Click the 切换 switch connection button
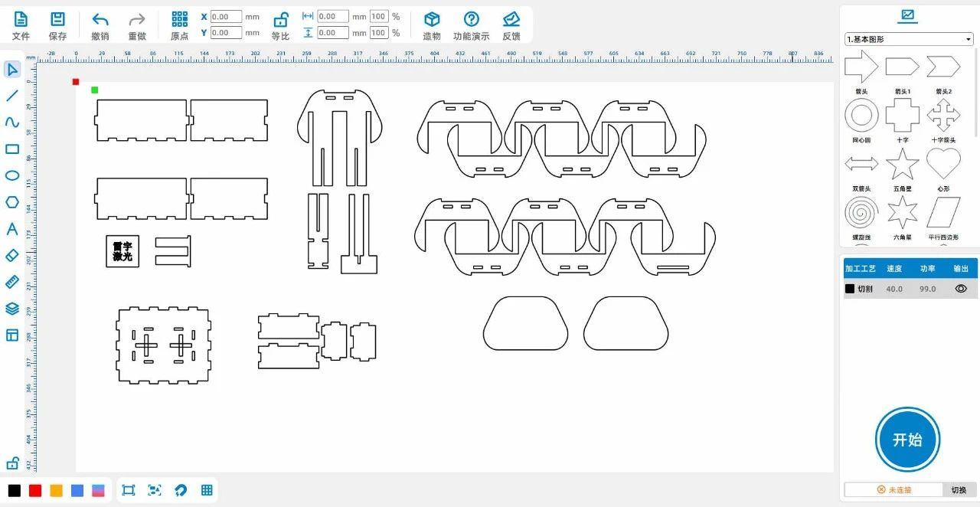Screen dimensions: 980x507 click(959, 490)
